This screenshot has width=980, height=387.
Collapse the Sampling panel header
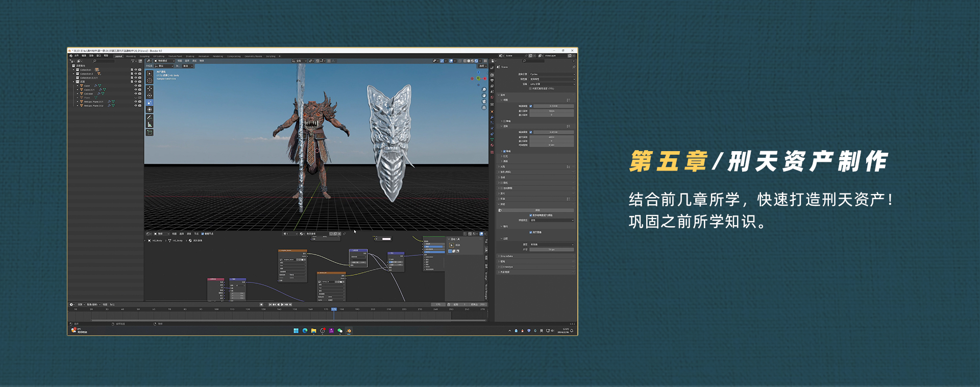536,95
